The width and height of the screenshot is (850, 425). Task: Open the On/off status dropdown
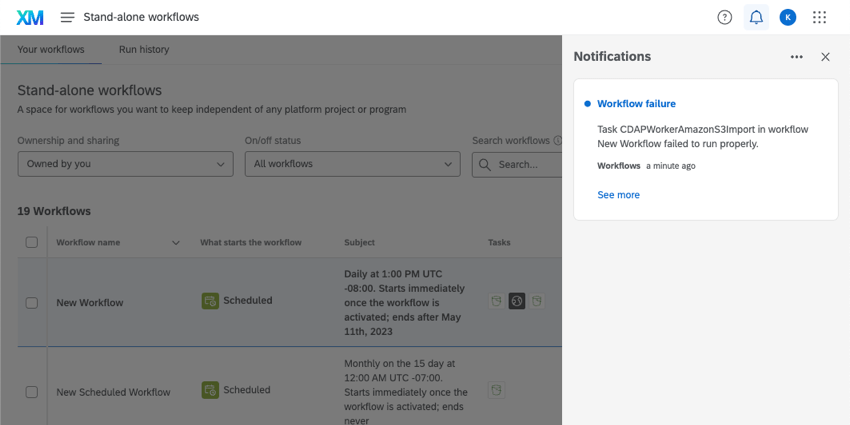[352, 164]
